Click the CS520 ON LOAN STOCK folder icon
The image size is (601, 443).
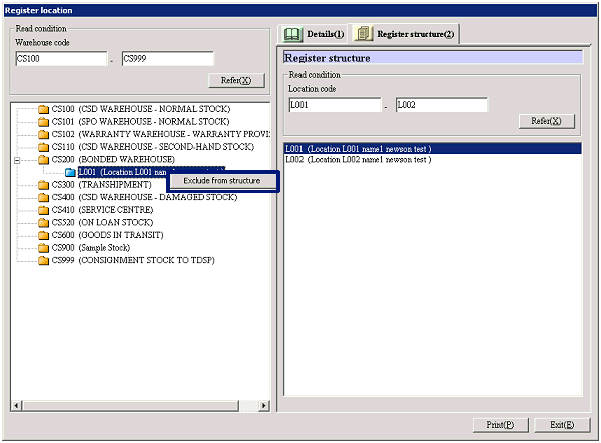43,223
